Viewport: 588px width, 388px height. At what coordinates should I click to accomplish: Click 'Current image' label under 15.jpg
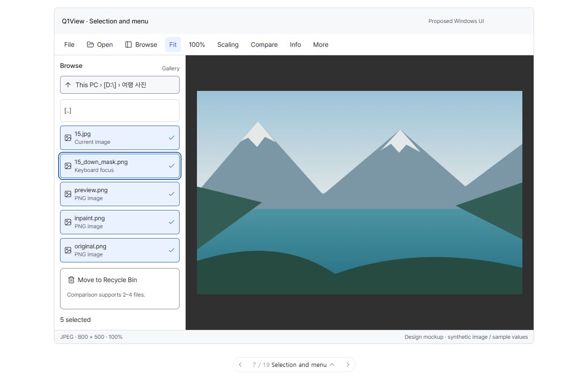click(x=92, y=142)
